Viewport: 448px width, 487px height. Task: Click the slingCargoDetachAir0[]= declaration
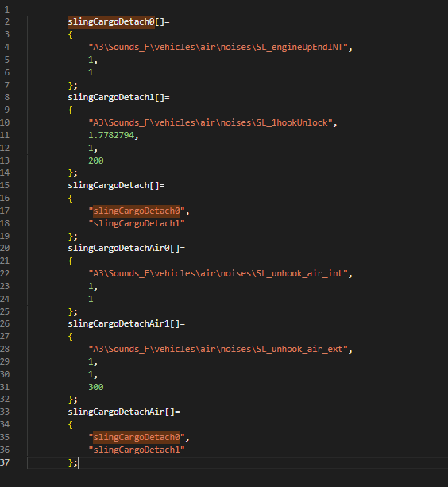126,249
